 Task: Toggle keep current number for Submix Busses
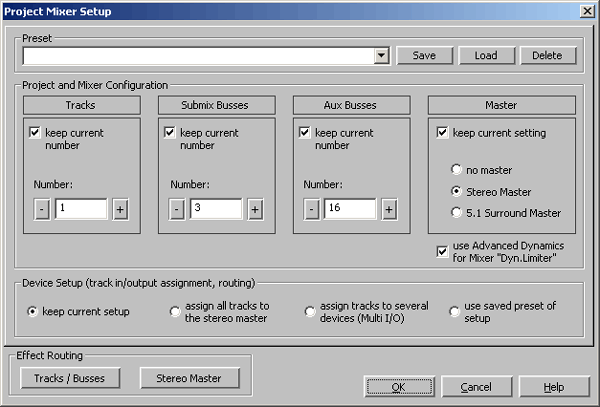click(170, 133)
